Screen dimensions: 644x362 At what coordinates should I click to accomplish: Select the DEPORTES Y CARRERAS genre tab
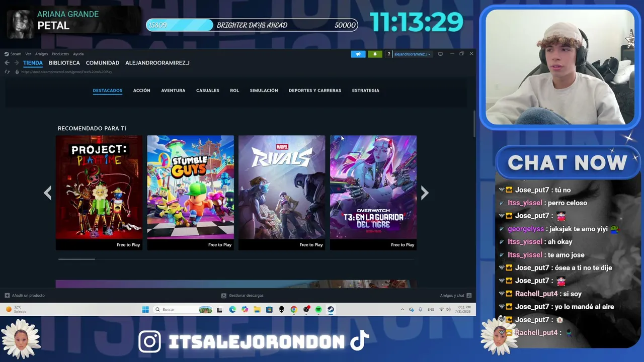tap(315, 90)
